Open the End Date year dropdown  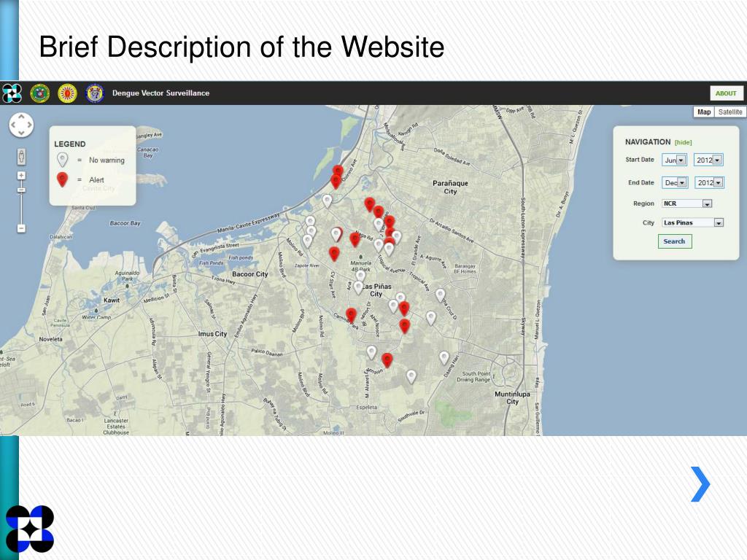[x=709, y=183]
